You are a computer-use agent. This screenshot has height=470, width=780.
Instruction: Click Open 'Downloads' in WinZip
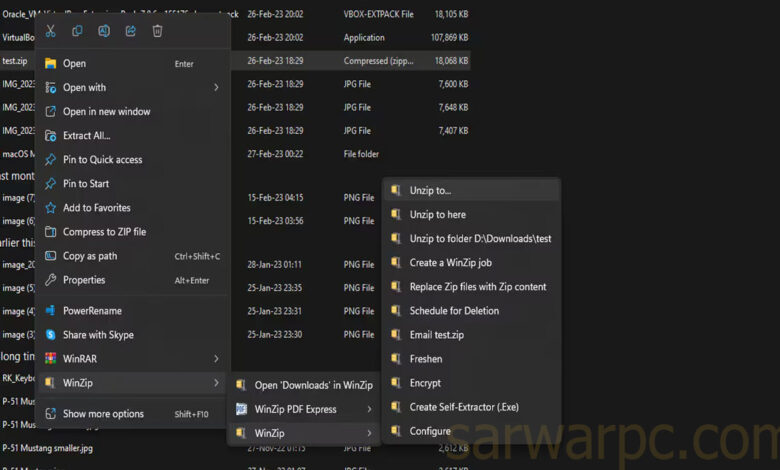304,385
